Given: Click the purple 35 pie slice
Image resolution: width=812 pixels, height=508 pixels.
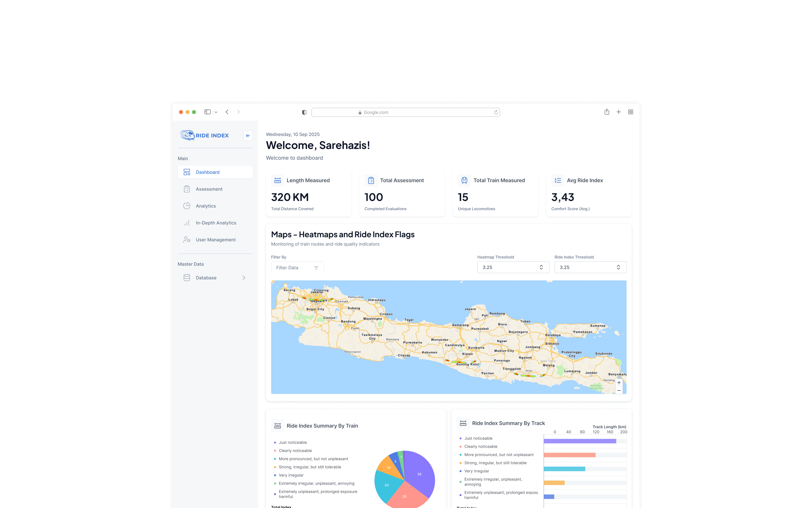Looking at the screenshot, I should [x=419, y=474].
